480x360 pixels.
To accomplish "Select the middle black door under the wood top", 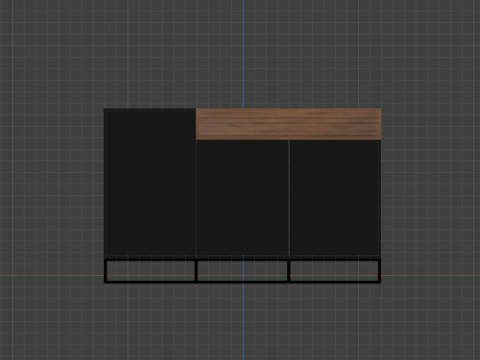I will coord(243,198).
